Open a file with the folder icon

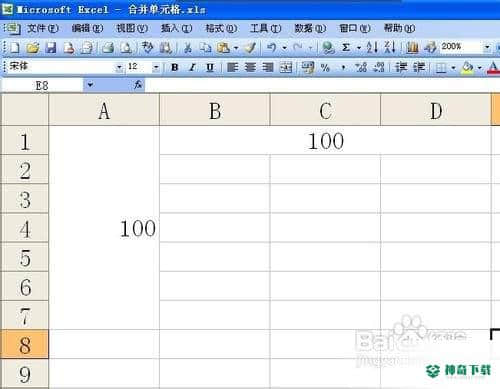[33, 48]
